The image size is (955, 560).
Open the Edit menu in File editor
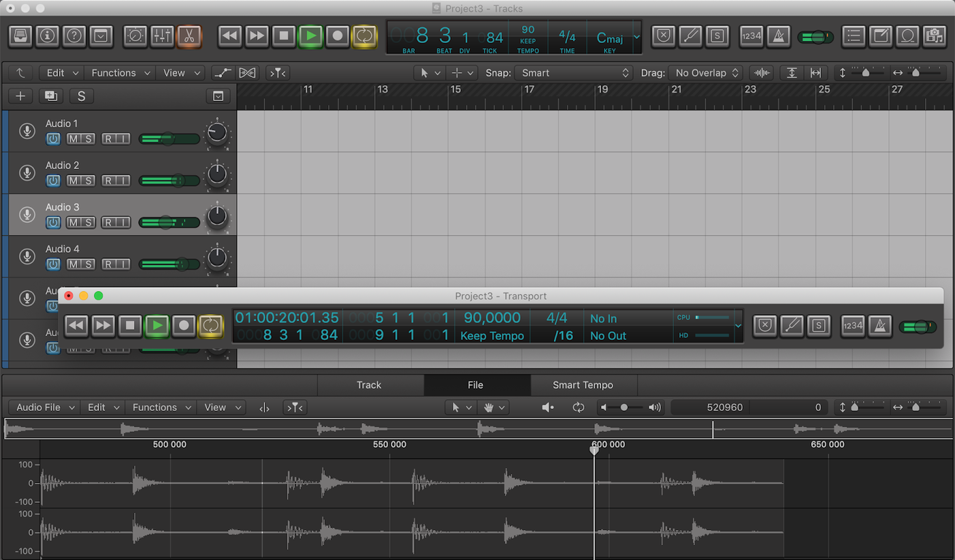pyautogui.click(x=102, y=407)
